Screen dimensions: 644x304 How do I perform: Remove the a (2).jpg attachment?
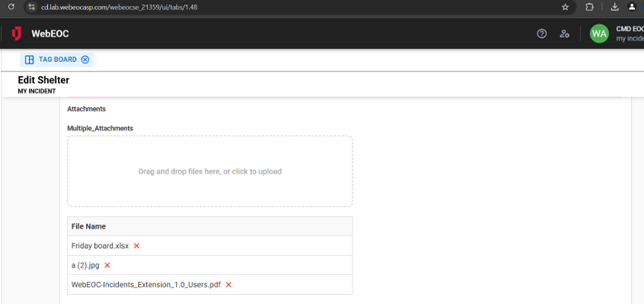(107, 265)
